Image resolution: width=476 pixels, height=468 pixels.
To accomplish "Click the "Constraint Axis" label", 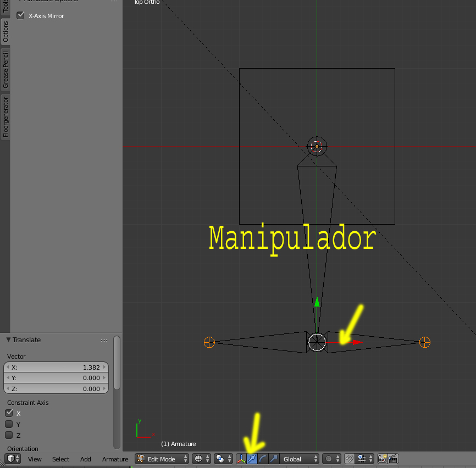I will 28,403.
